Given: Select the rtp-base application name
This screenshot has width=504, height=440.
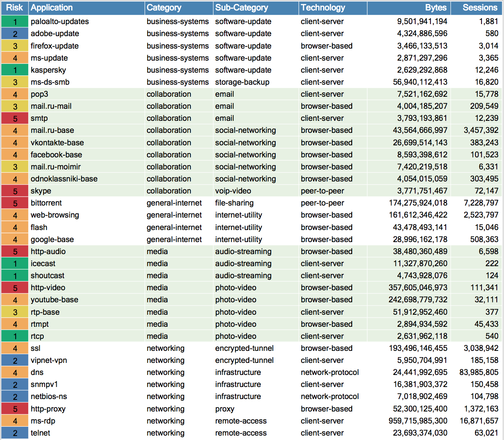Looking at the screenshot, I should coord(45,312).
